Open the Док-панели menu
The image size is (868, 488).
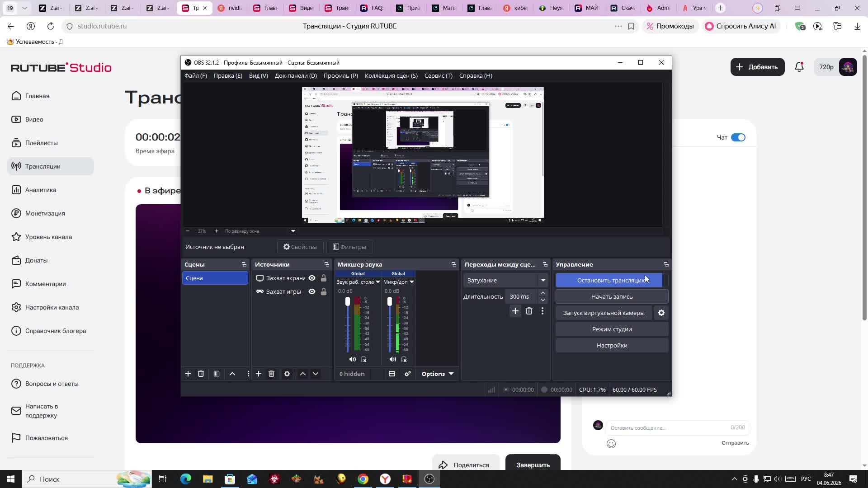(x=296, y=75)
